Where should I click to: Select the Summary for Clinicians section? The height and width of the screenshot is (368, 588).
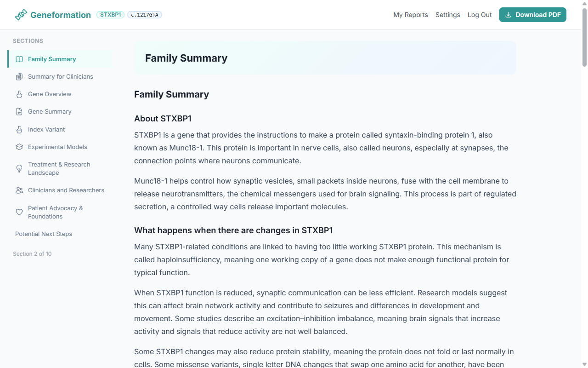point(61,76)
